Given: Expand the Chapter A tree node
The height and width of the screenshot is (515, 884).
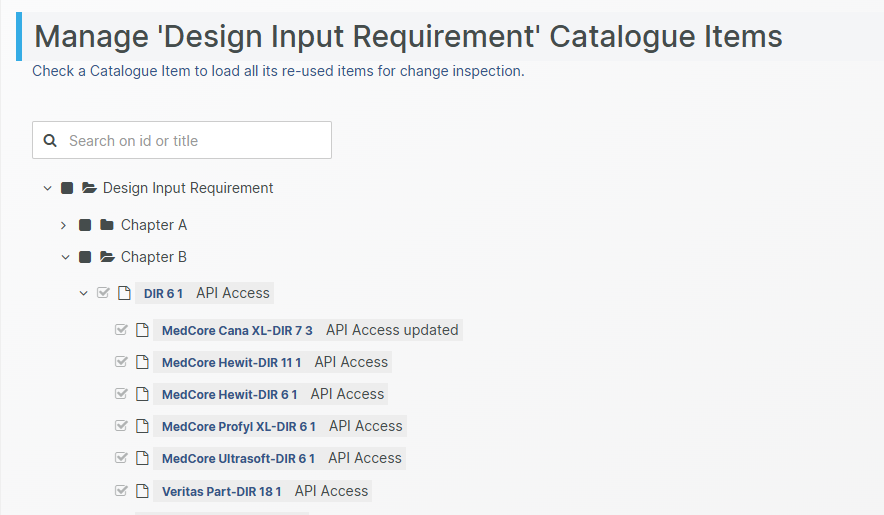Looking at the screenshot, I should pyautogui.click(x=64, y=225).
